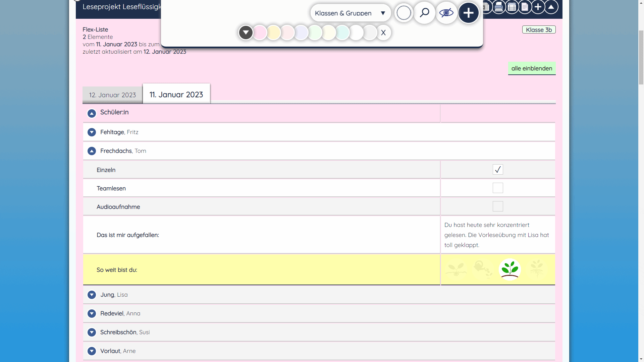Pick the pink color swatch
This screenshot has width=644, height=362.
point(260,33)
